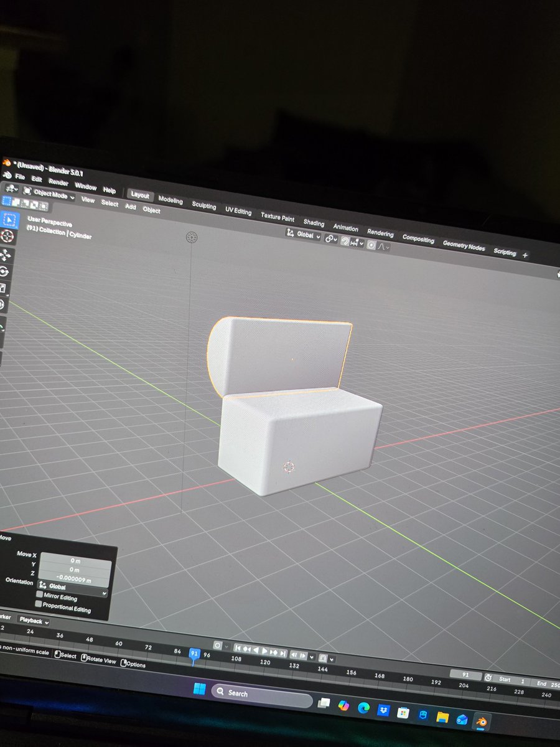
Task: Jump to the previous keyframe
Action: coord(246,649)
